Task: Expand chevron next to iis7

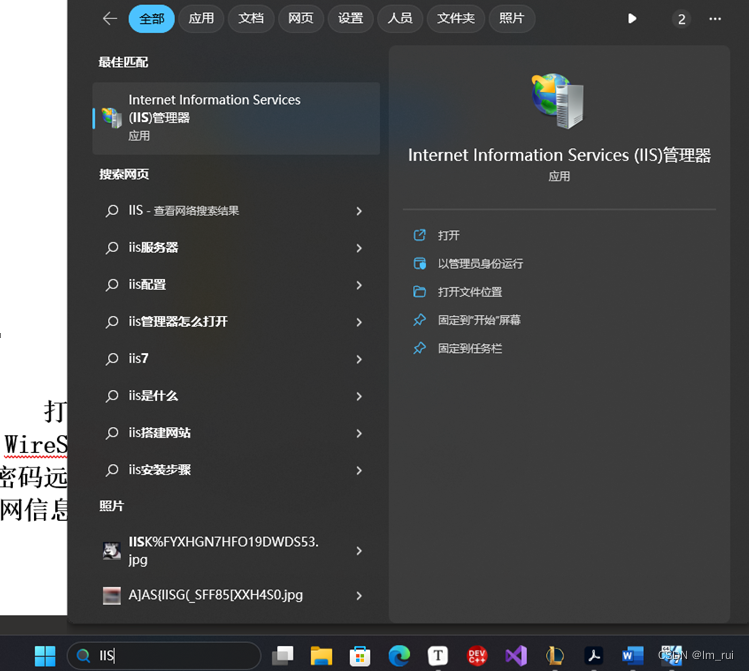Action: [x=359, y=359]
